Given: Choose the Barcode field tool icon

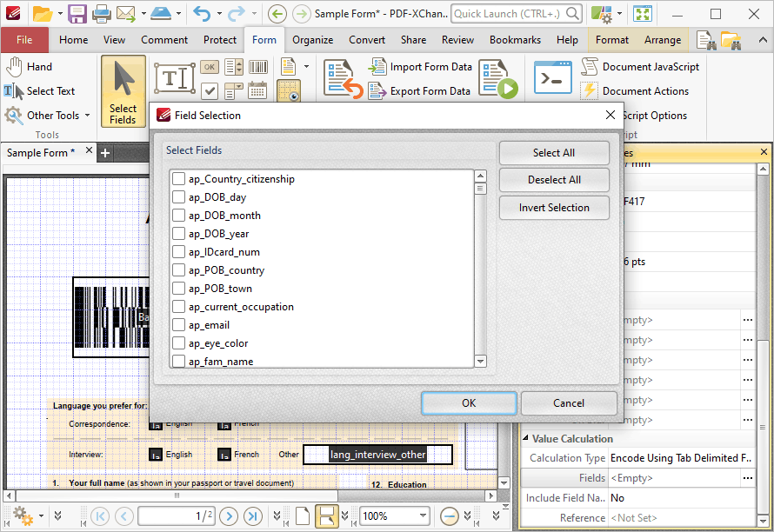Looking at the screenshot, I should [258, 67].
